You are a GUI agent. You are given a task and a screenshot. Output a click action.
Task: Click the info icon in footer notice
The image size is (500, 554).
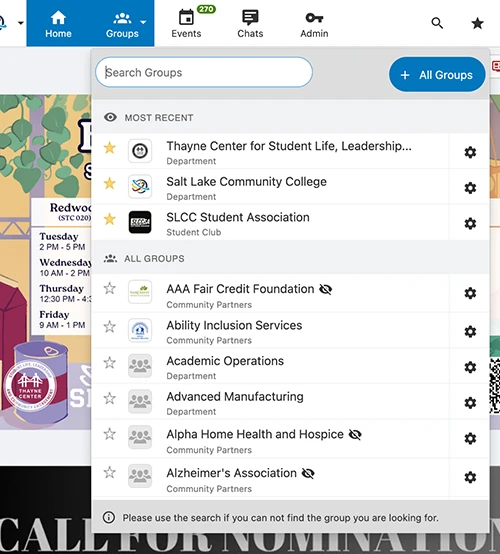tap(109, 518)
